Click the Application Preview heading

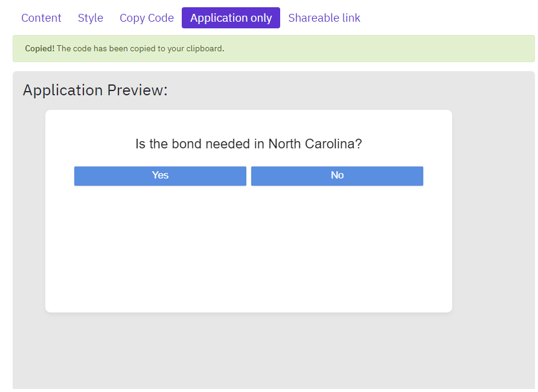click(95, 90)
